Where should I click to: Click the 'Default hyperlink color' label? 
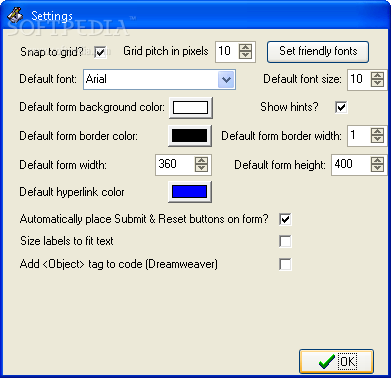(72, 192)
